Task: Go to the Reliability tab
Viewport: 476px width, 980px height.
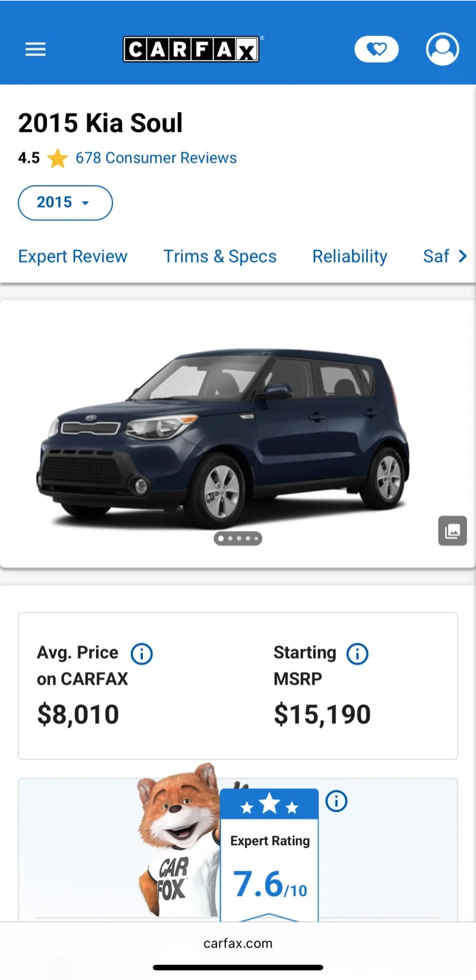Action: click(349, 257)
